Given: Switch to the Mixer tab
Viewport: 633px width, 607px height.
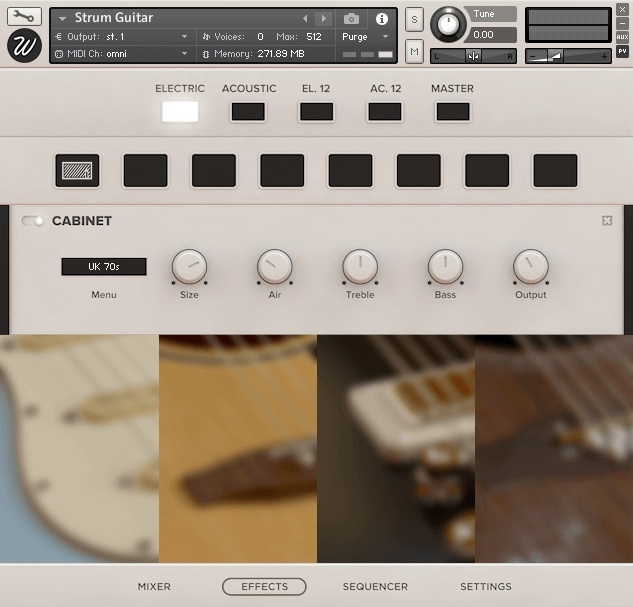Looking at the screenshot, I should click(154, 587).
